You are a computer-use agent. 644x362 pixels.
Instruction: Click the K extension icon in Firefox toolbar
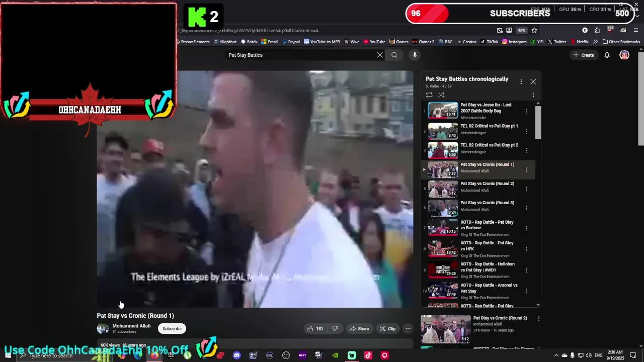585,30
